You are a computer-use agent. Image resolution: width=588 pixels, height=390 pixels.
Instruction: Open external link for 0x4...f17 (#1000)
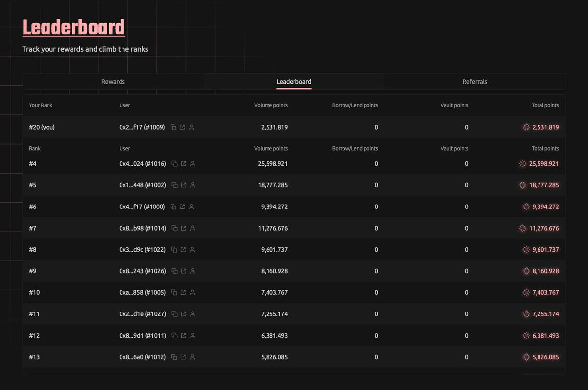pos(182,207)
